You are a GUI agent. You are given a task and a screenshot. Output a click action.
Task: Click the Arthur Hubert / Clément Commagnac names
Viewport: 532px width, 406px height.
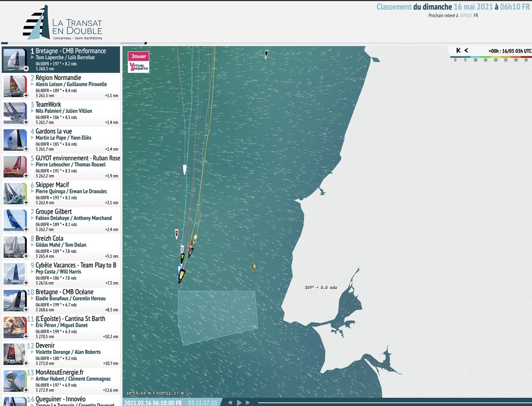pyautogui.click(x=73, y=379)
